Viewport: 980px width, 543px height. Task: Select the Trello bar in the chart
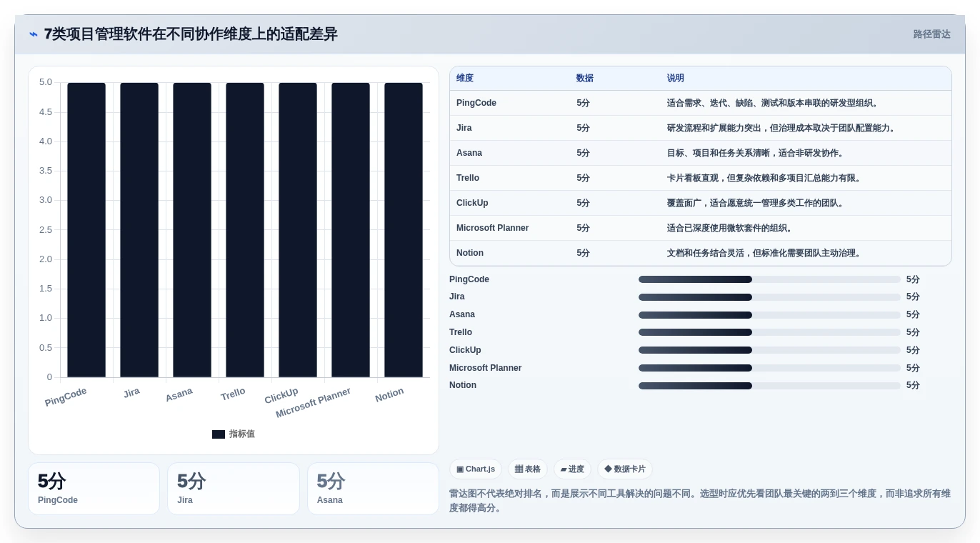point(245,230)
